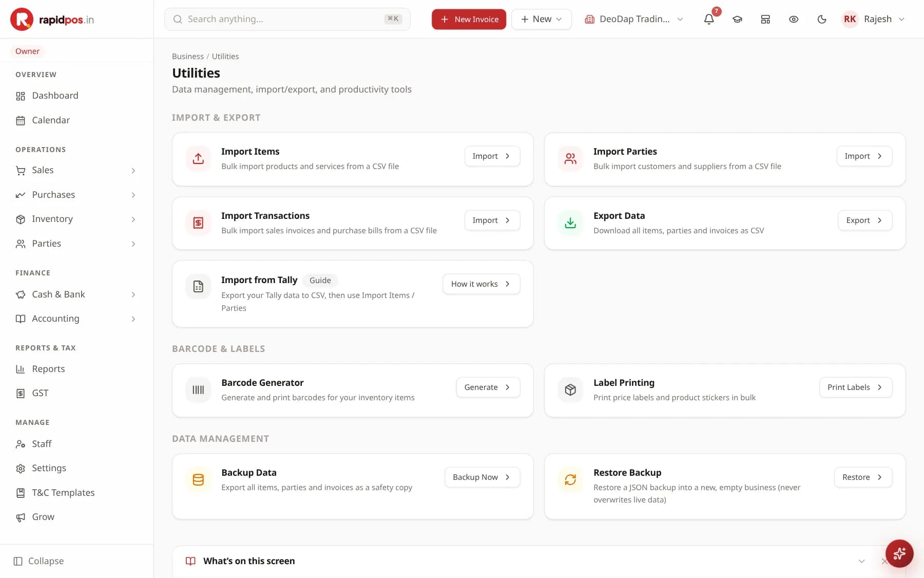The width and height of the screenshot is (924, 578).
Task: Click the Import Parties people icon
Action: pos(570,159)
